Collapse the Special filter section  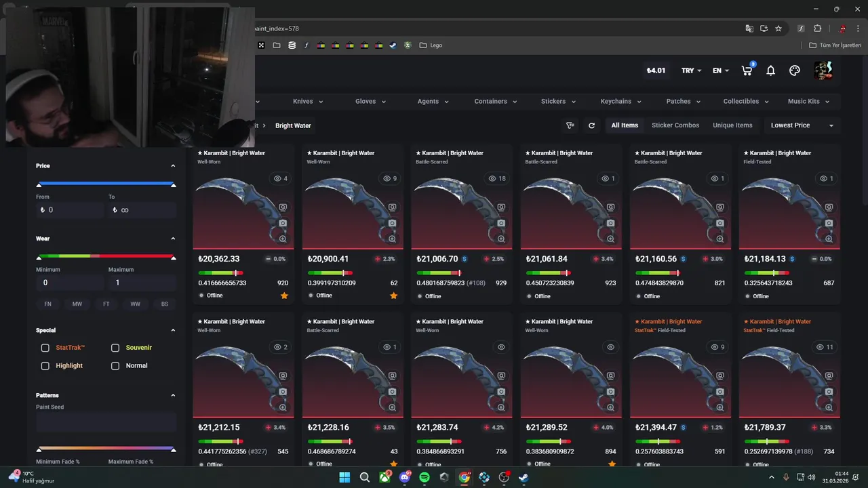point(173,331)
